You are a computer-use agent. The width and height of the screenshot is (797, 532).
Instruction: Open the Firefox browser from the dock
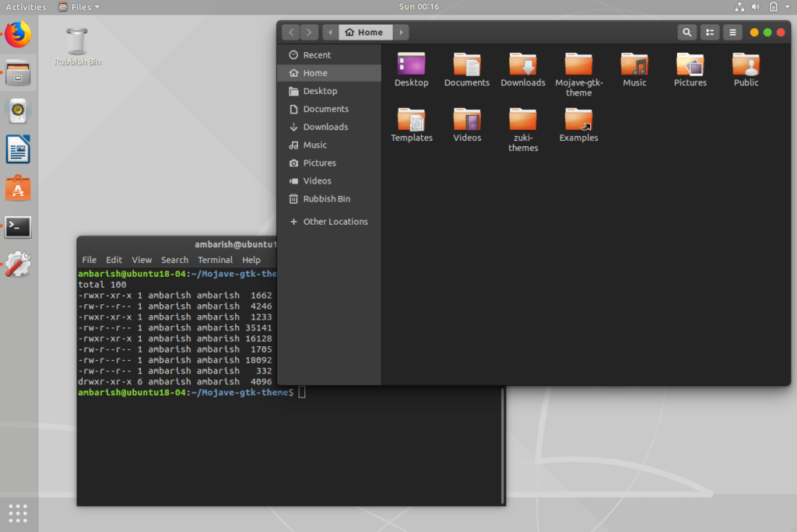pos(17,34)
